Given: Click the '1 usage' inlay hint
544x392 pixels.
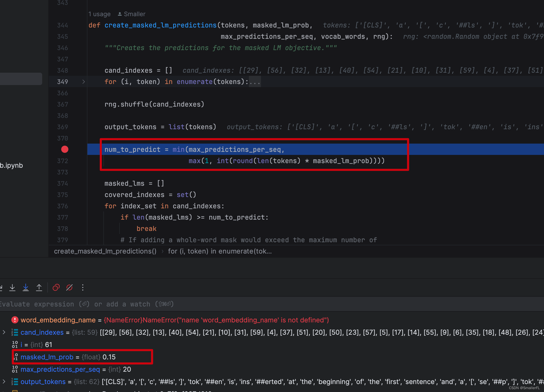Looking at the screenshot, I should pos(99,14).
